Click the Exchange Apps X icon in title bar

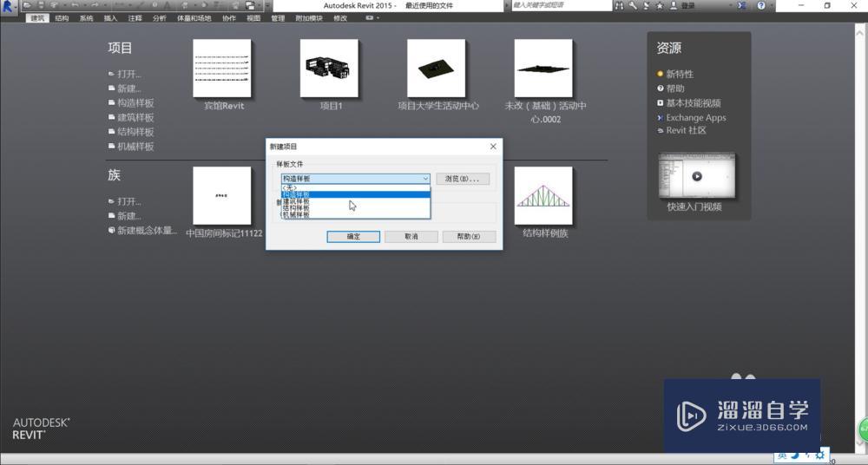[742, 5]
